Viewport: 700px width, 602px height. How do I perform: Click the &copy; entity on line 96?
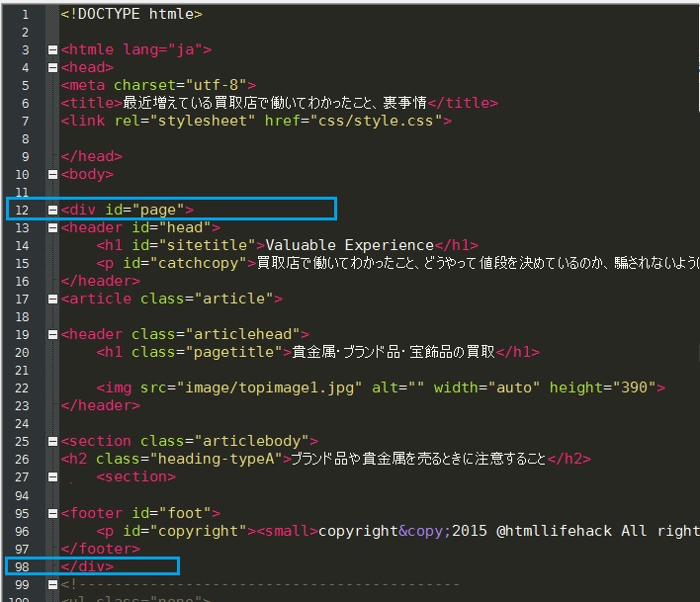pyautogui.click(x=424, y=531)
